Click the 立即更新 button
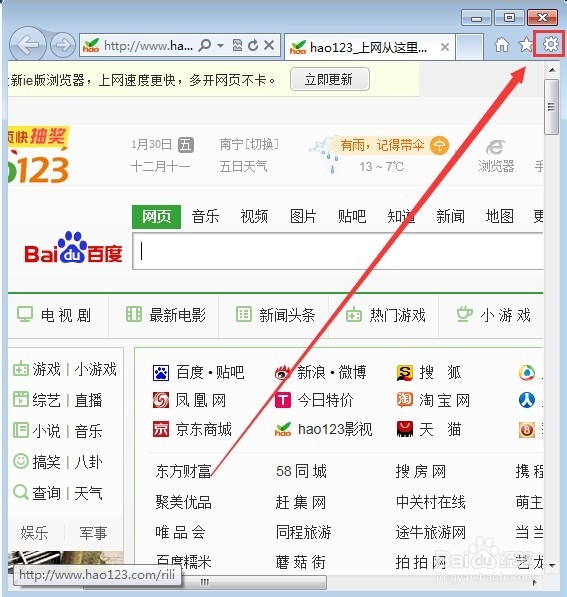The height and width of the screenshot is (597, 567). tap(329, 79)
